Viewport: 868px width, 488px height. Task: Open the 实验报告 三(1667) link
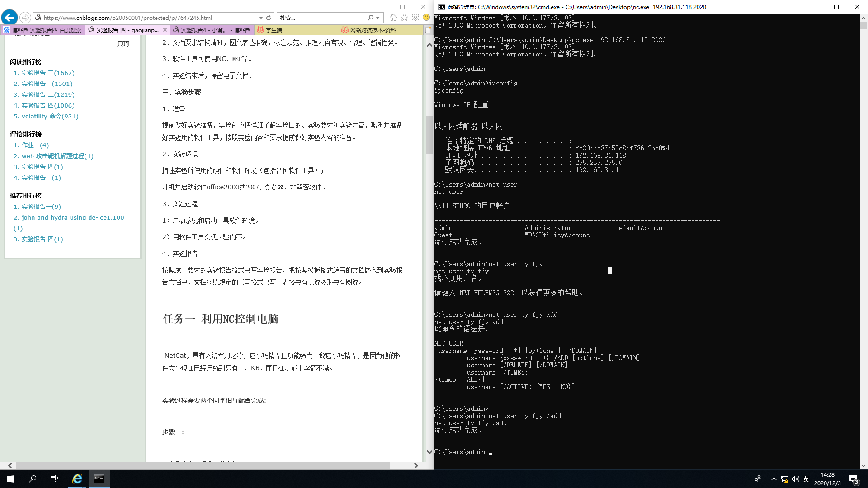[x=47, y=73]
